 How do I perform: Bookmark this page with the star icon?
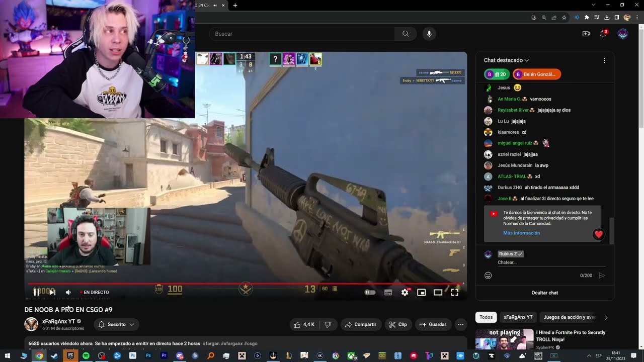564,18
